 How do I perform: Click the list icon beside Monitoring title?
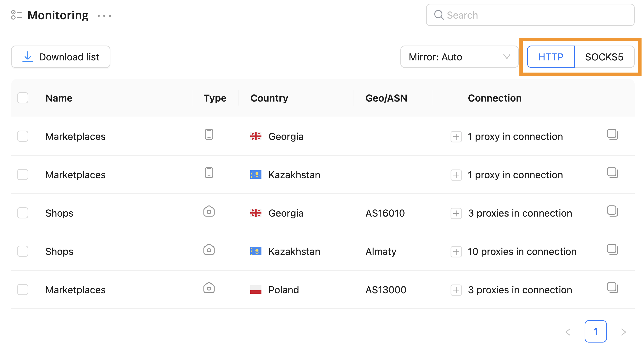click(16, 15)
